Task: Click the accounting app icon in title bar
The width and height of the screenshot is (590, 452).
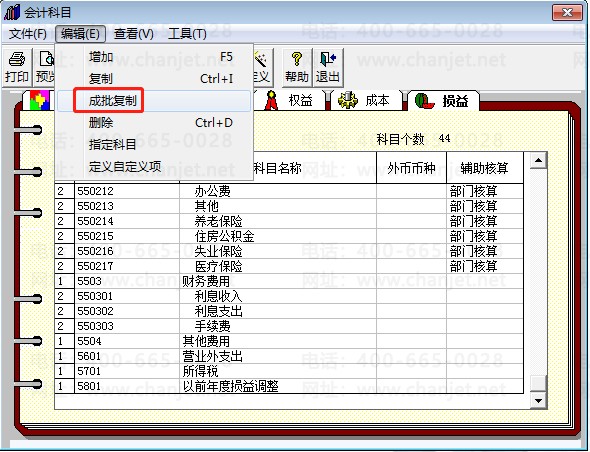Action: 12,12
